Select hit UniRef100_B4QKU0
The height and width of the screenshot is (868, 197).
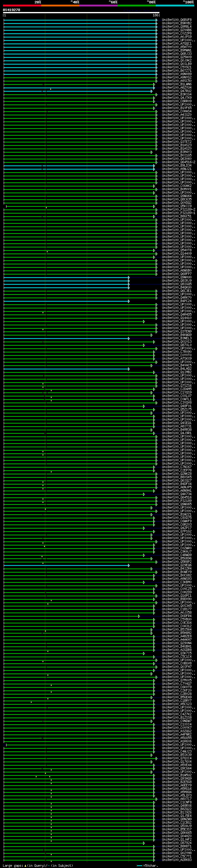[177, 287]
